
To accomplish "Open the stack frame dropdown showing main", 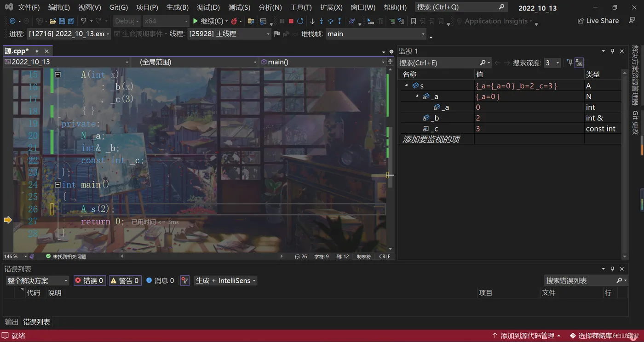I will coord(376,34).
